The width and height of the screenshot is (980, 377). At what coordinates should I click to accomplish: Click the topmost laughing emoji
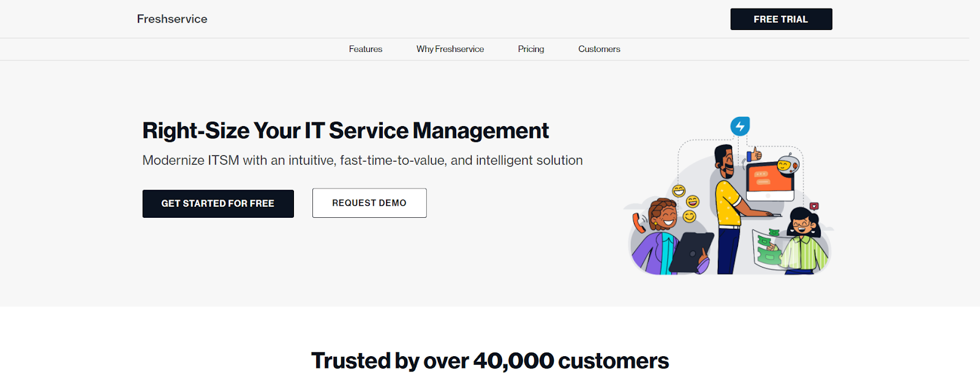click(679, 191)
